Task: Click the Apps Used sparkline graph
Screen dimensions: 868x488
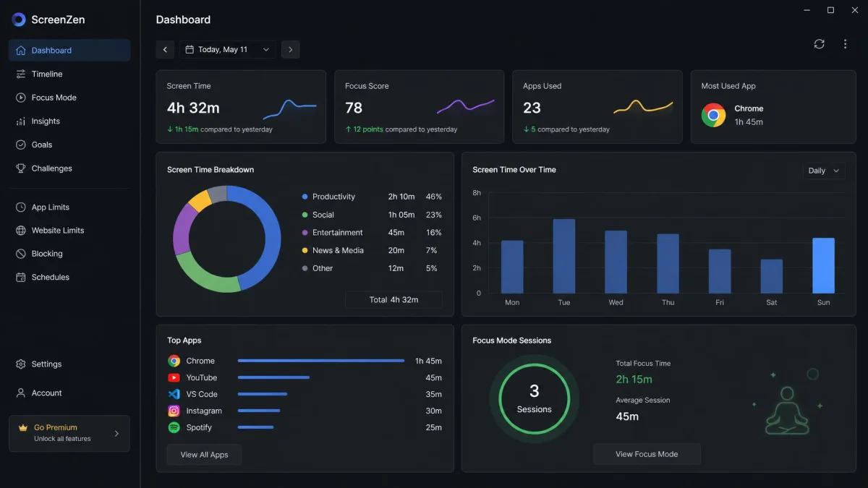Action: tap(643, 107)
